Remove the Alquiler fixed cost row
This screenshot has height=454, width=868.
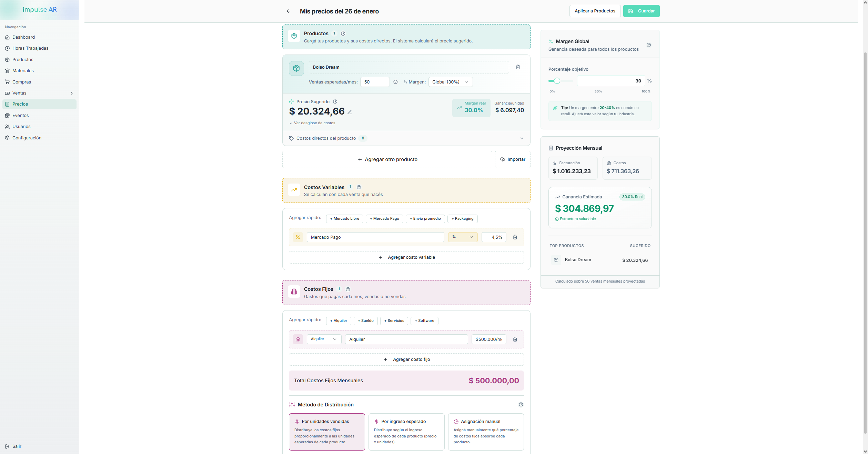(x=515, y=339)
